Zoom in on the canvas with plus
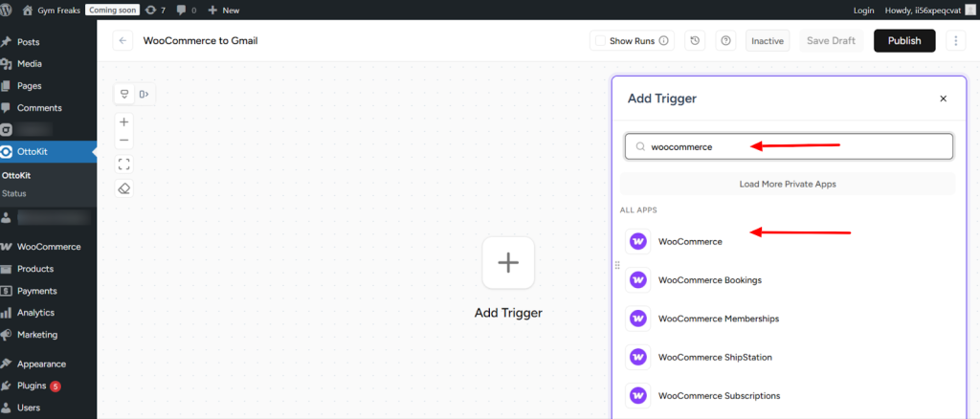 tap(123, 122)
